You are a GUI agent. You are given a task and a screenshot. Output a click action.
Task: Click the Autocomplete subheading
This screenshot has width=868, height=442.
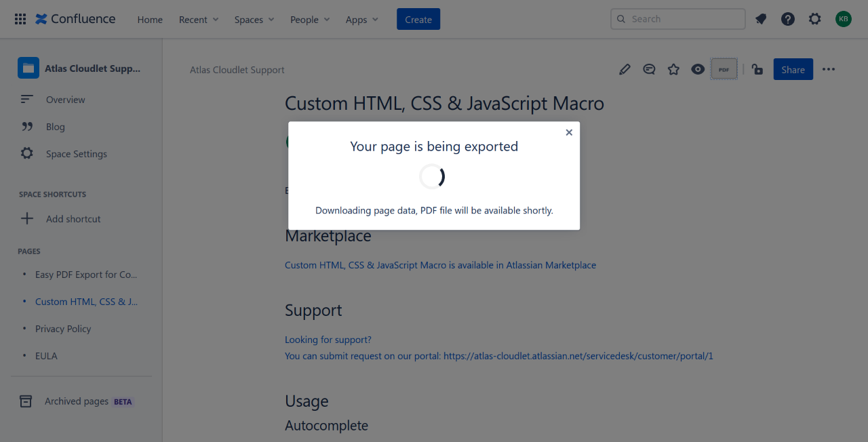(326, 426)
